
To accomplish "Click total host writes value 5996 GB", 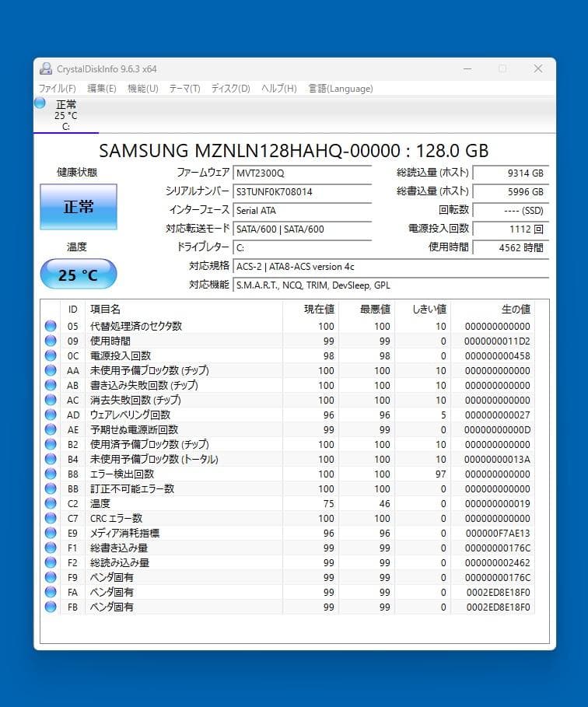I will coord(510,191).
